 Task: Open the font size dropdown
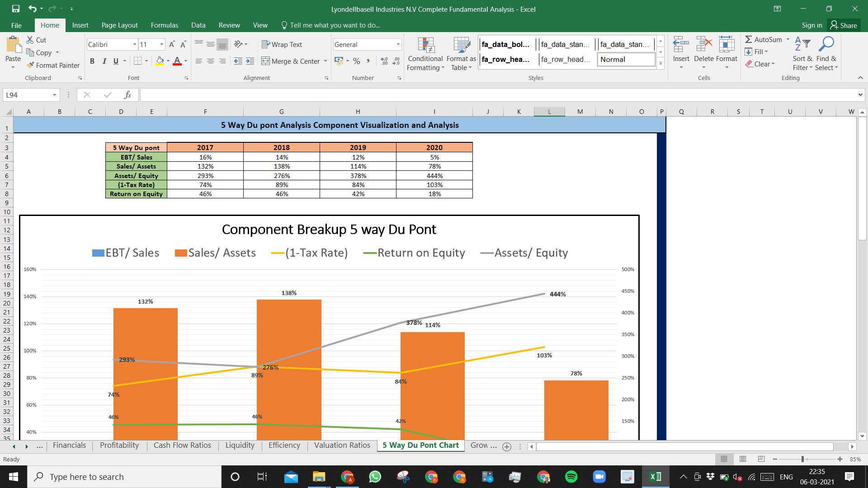pos(162,44)
